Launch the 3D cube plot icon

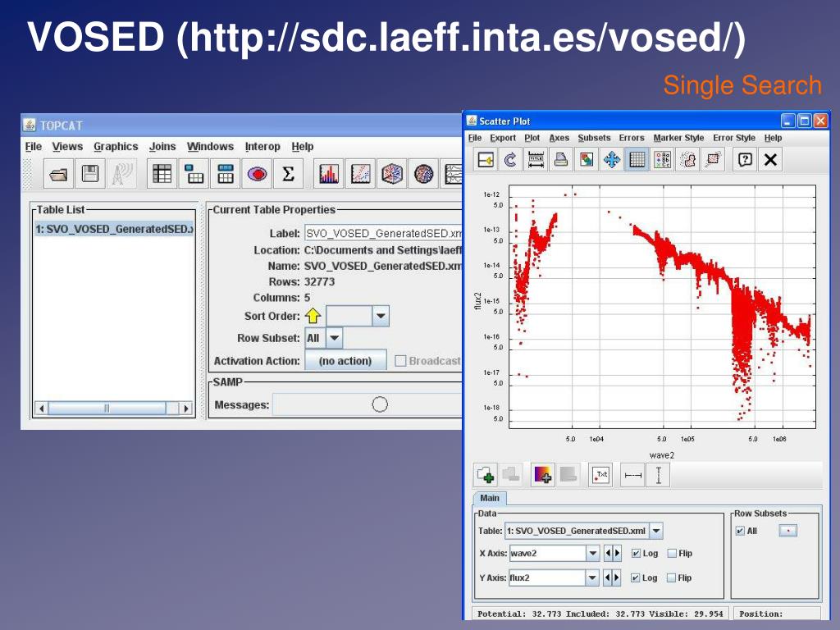pos(391,174)
